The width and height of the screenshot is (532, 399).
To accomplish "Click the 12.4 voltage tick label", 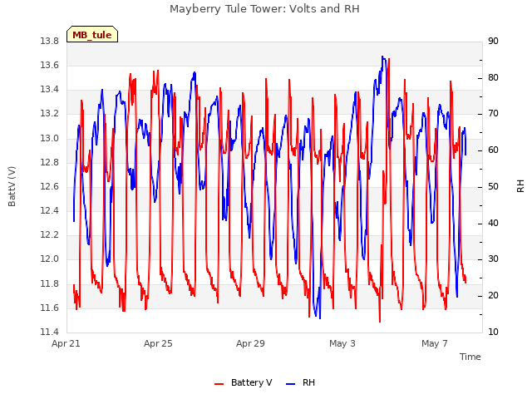I will (x=49, y=210).
